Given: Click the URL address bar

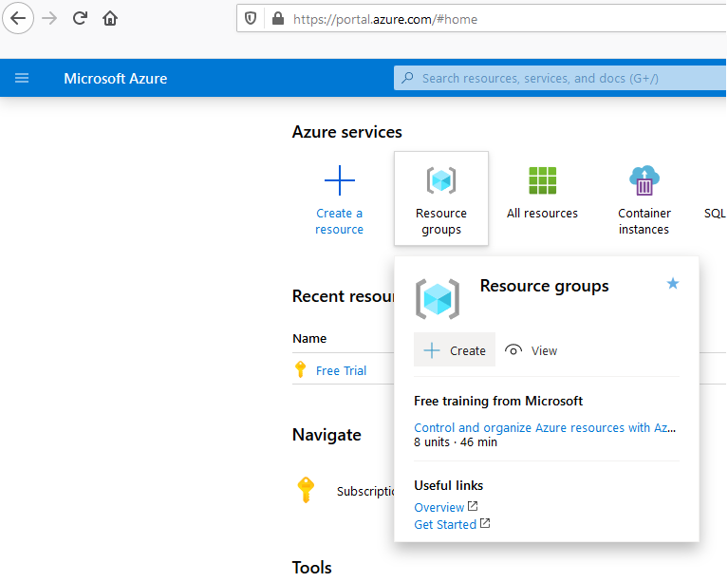Looking at the screenshot, I should [x=481, y=19].
